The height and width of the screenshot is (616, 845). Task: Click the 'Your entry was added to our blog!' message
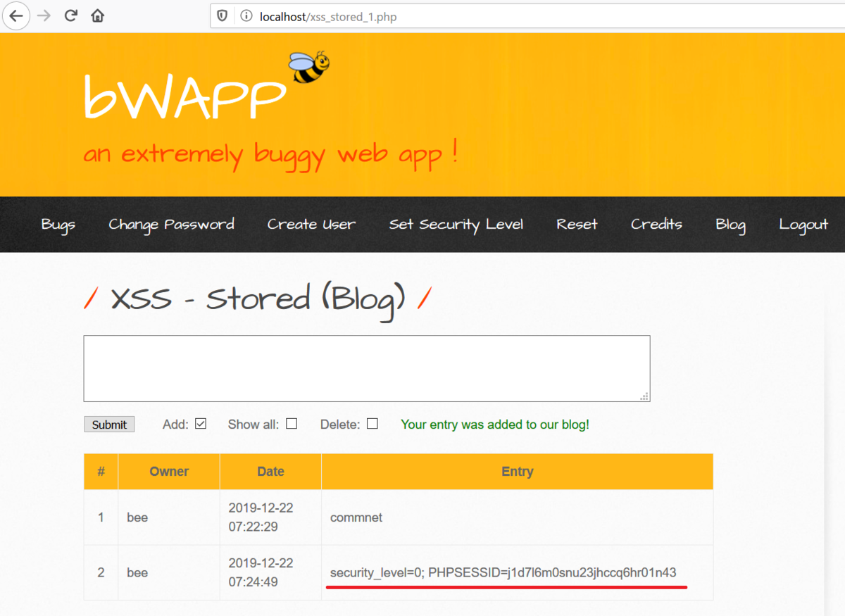click(x=495, y=425)
